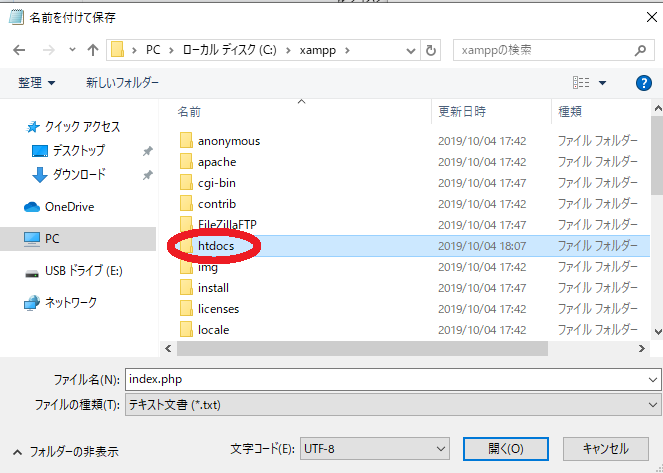This screenshot has height=473, width=663.
Task: Click the horizontal scrollbar right arrow
Action: click(x=642, y=349)
